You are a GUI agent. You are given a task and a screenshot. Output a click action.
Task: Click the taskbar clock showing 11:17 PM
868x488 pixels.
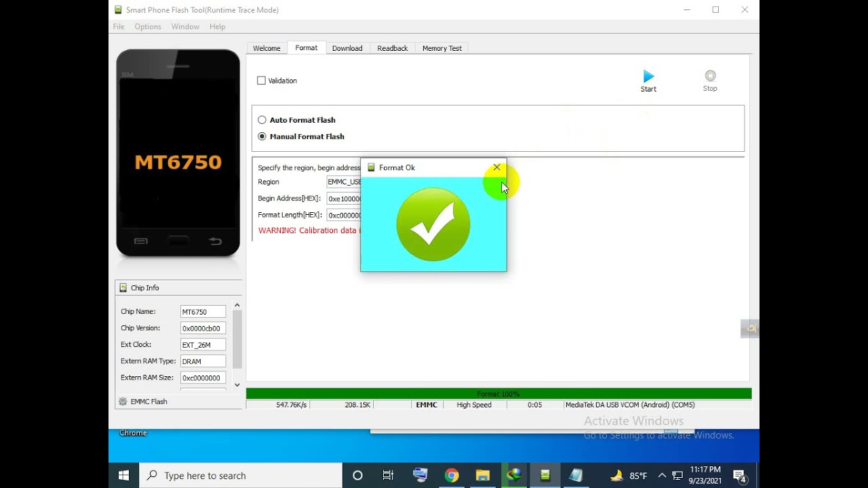(x=705, y=475)
